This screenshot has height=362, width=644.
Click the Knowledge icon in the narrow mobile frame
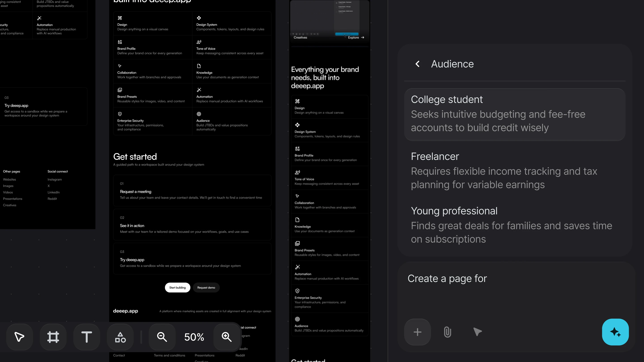297,220
